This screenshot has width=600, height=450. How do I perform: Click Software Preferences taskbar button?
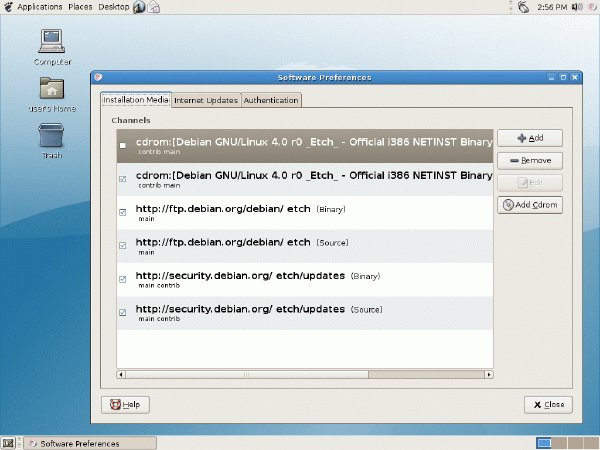pos(90,443)
